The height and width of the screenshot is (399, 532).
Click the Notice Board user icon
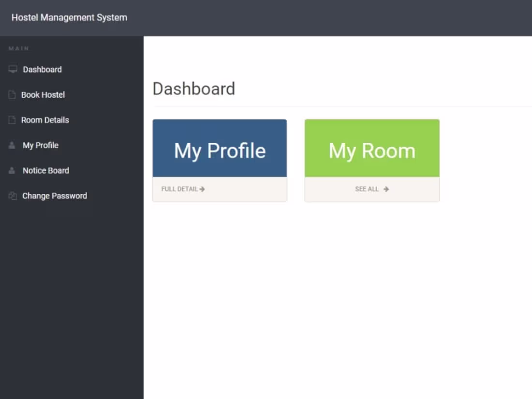[12, 170]
